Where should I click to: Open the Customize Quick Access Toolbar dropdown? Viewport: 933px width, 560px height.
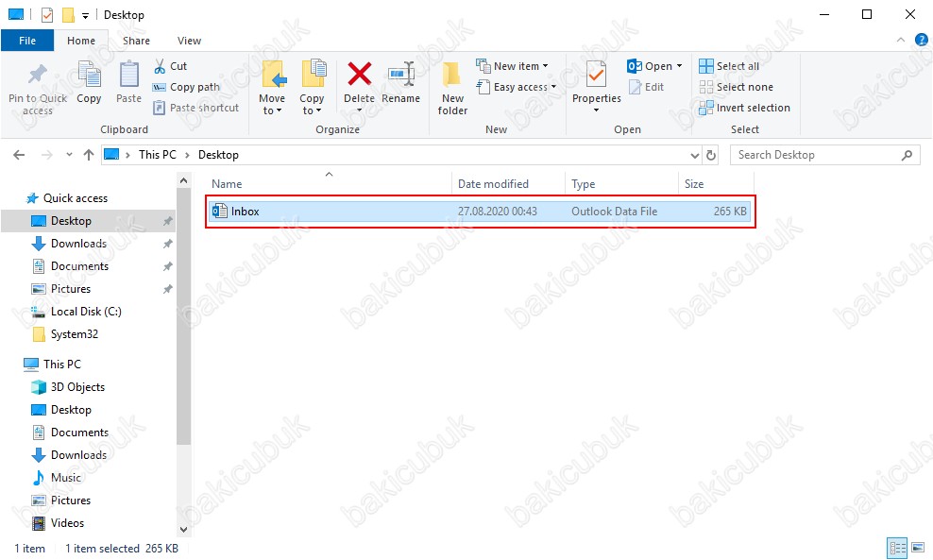click(x=85, y=15)
